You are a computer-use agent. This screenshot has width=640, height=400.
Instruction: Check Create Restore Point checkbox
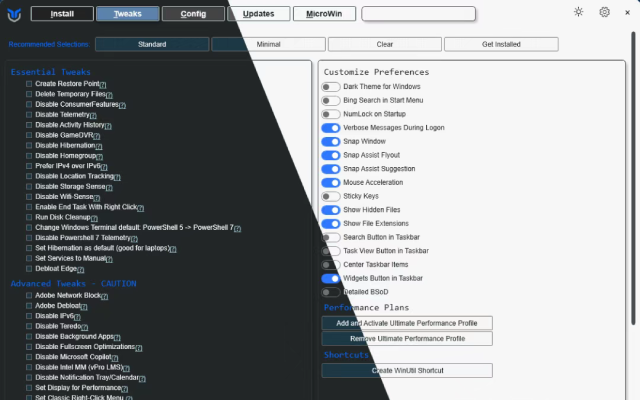29,84
